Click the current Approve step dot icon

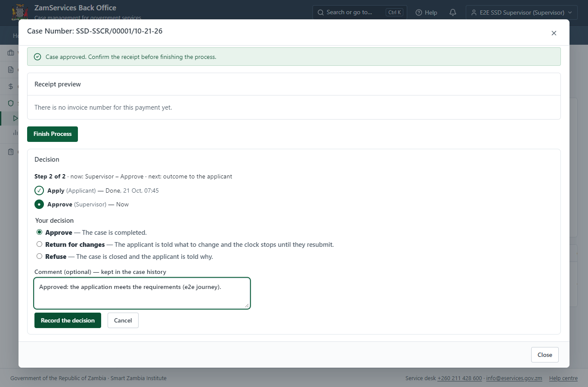pyautogui.click(x=39, y=204)
